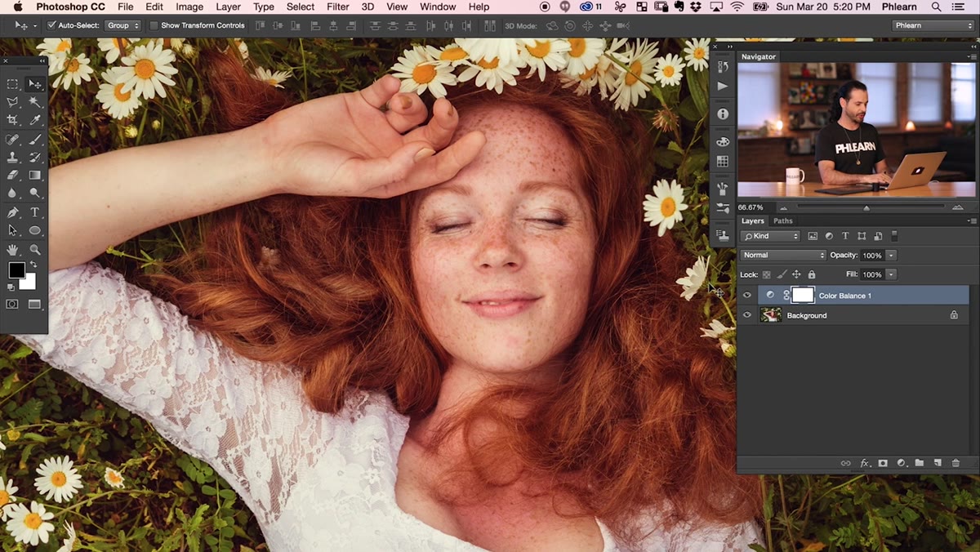Image resolution: width=980 pixels, height=552 pixels.
Task: Open the Clone Source panel icon
Action: 723,236
